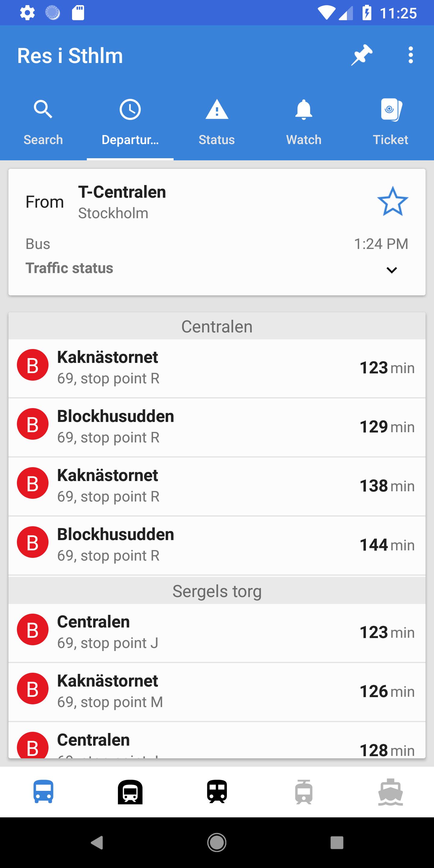Select Kaknästornet stop point M departure
This screenshot has height=868, width=434.
tap(217, 691)
